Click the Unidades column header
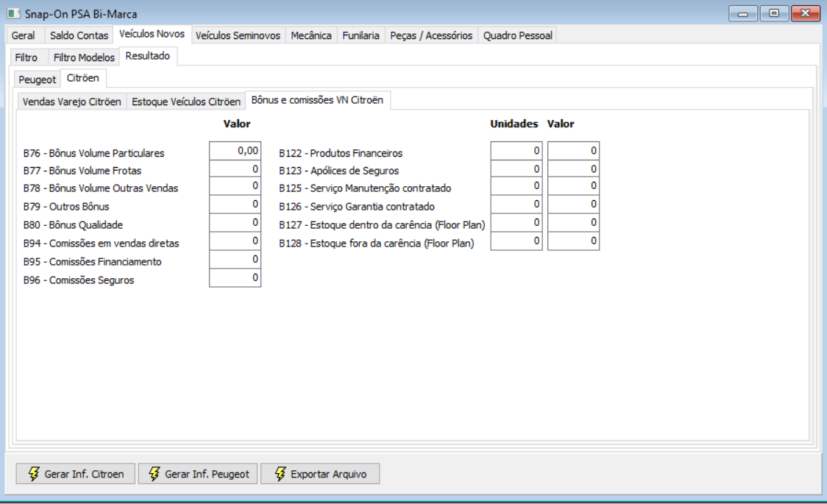The width and height of the screenshot is (827, 504). [x=514, y=124]
